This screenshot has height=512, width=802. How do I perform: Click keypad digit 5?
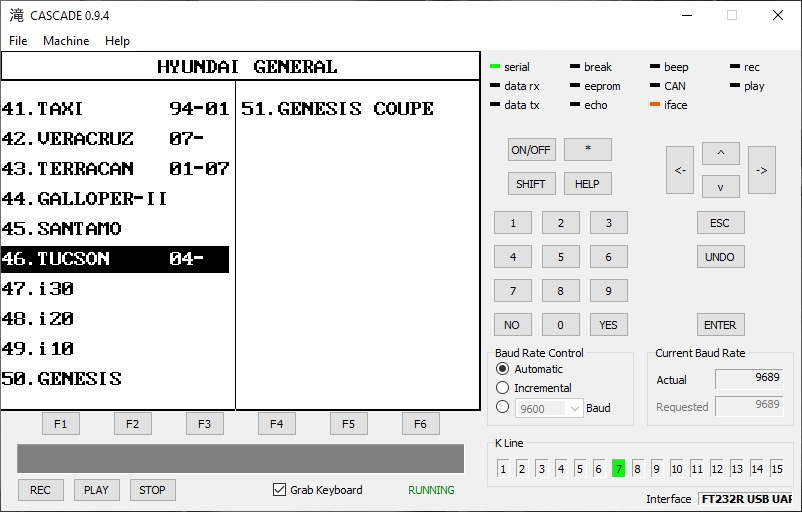pyautogui.click(x=561, y=257)
